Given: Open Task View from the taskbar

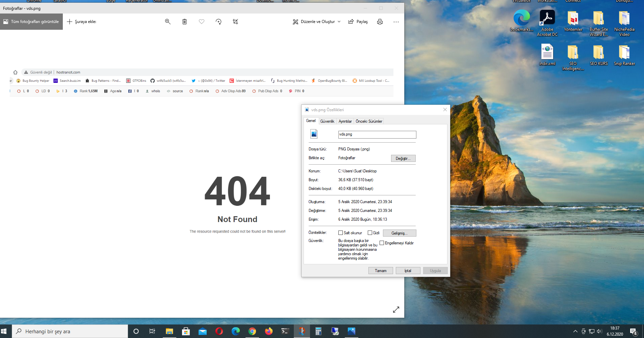Looking at the screenshot, I should point(152,331).
